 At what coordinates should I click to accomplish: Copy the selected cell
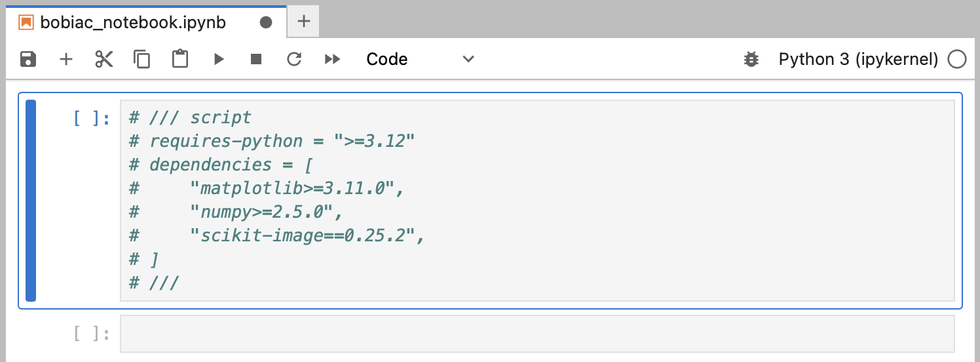tap(142, 59)
